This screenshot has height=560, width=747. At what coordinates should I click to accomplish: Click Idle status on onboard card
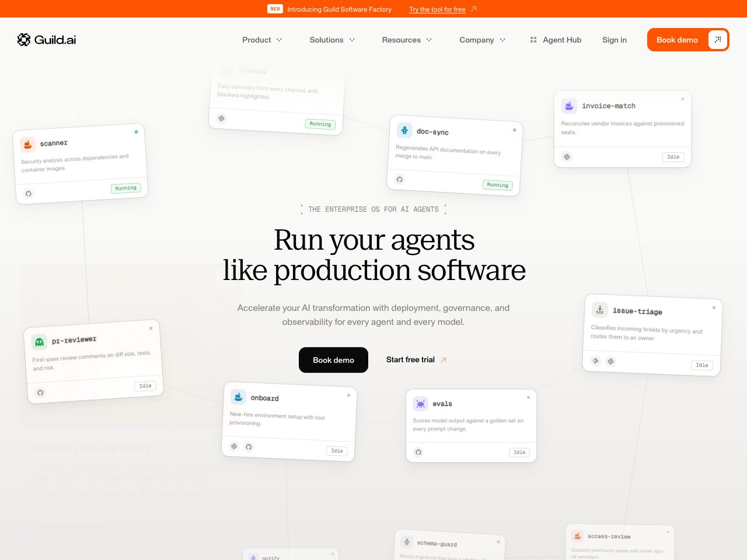[337, 451]
